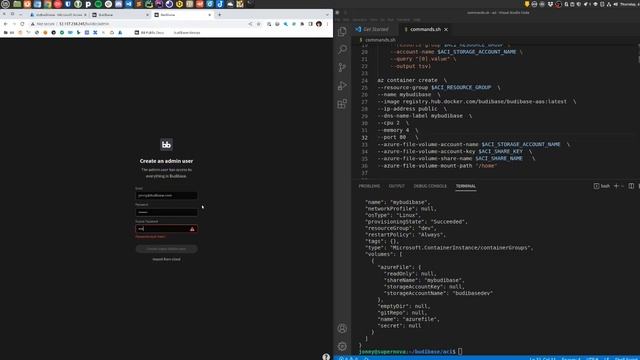Viewport: 640px width, 360px height.
Task: Open the Accounts menu in VS Code
Action: tap(342, 328)
